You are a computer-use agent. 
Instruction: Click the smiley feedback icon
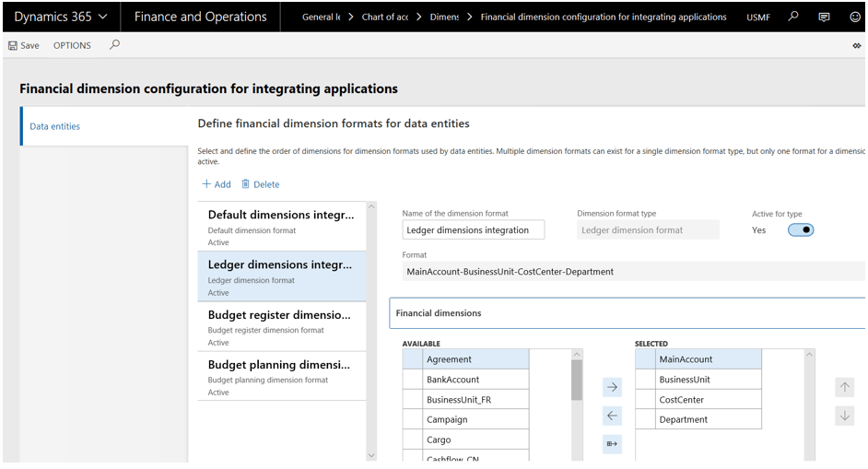pyautogui.click(x=854, y=17)
